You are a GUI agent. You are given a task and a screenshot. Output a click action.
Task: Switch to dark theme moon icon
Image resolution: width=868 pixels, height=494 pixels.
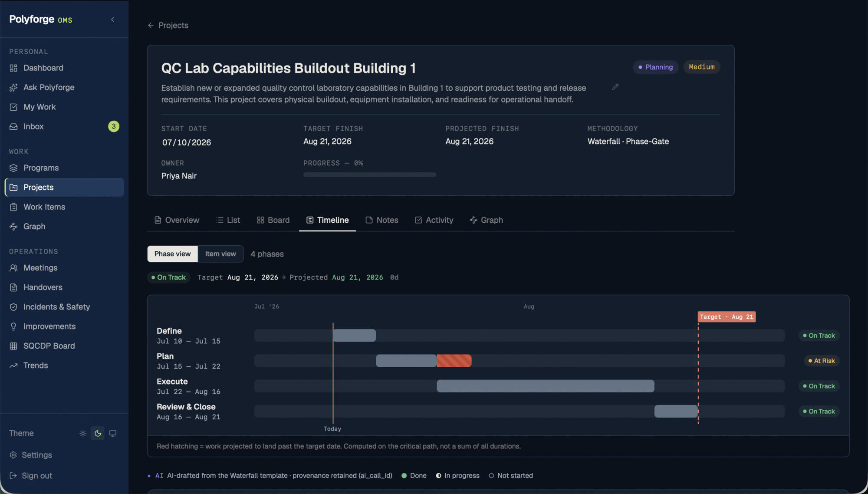pos(98,433)
